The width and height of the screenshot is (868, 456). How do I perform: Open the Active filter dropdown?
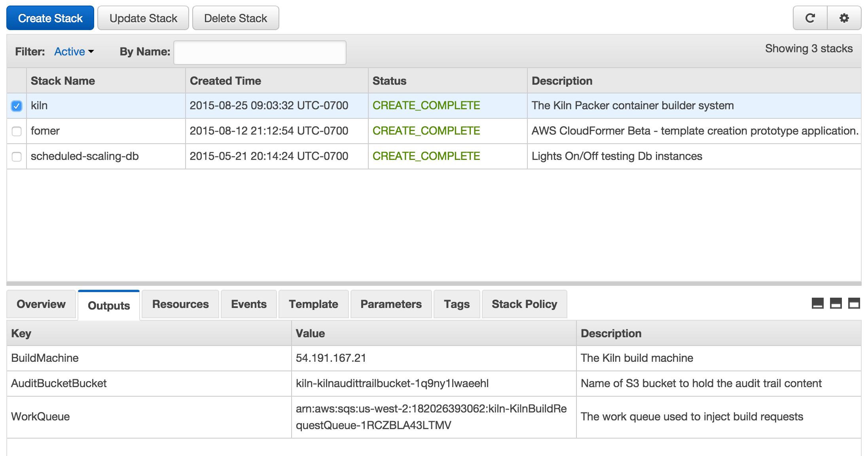click(74, 52)
